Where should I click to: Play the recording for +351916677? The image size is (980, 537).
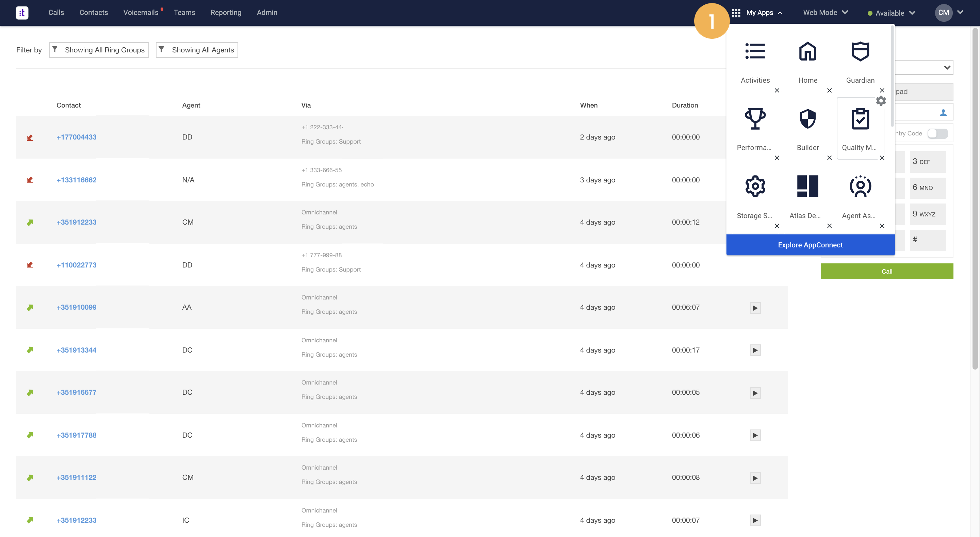pyautogui.click(x=755, y=393)
